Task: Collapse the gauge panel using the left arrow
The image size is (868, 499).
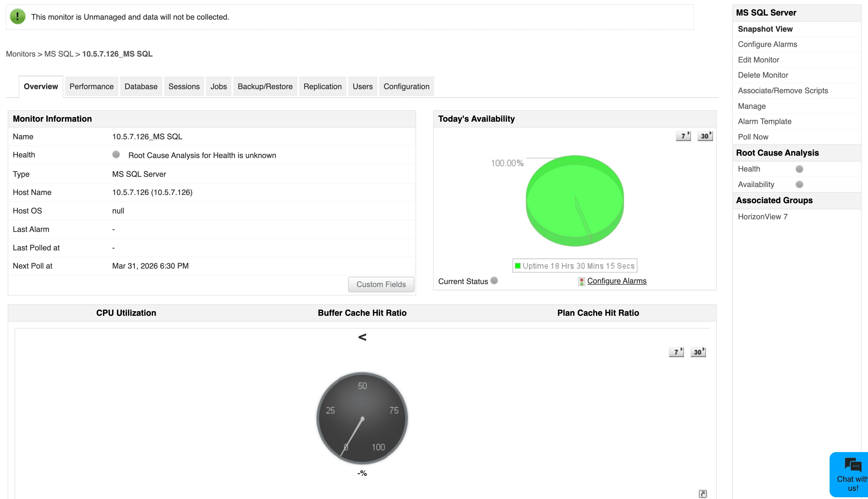Action: click(362, 337)
